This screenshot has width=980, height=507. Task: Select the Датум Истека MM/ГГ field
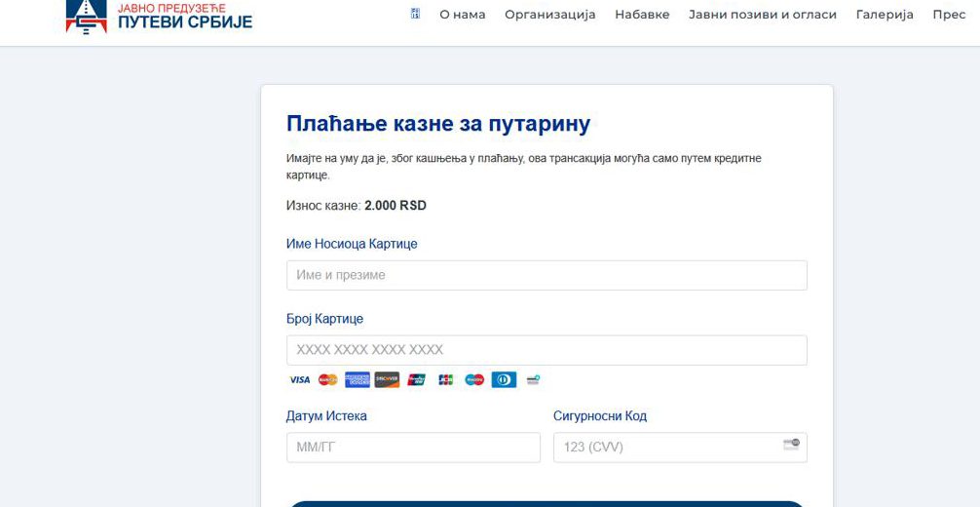tap(413, 448)
